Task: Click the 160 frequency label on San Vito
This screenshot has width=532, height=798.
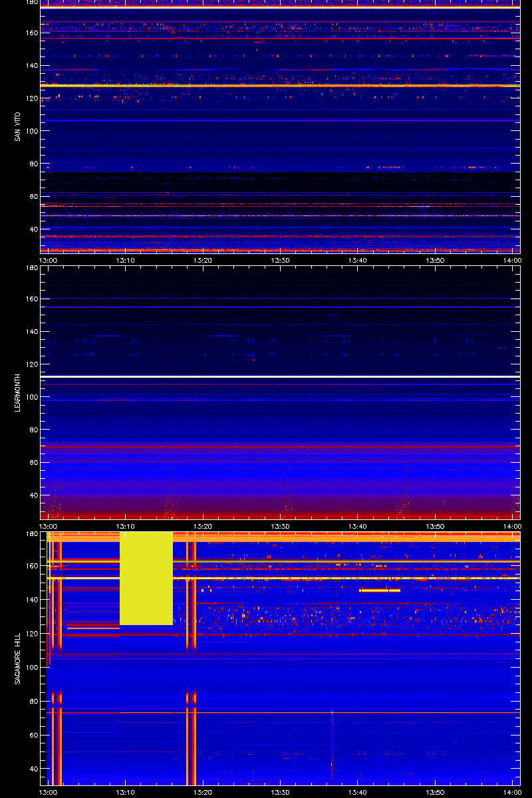Action: click(31, 33)
